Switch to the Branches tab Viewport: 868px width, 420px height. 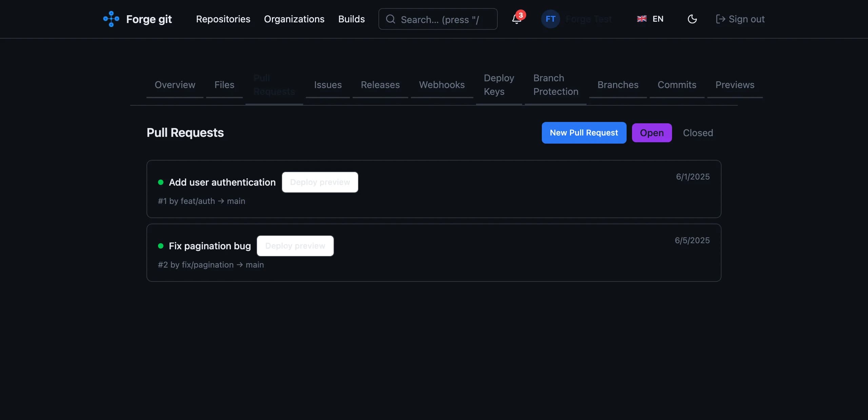click(618, 85)
